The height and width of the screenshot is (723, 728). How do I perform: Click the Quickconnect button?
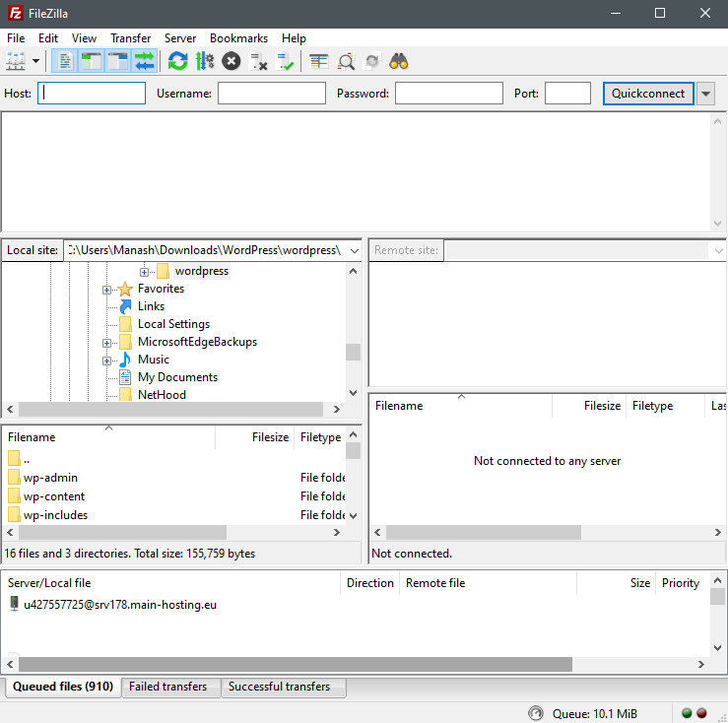pos(648,94)
